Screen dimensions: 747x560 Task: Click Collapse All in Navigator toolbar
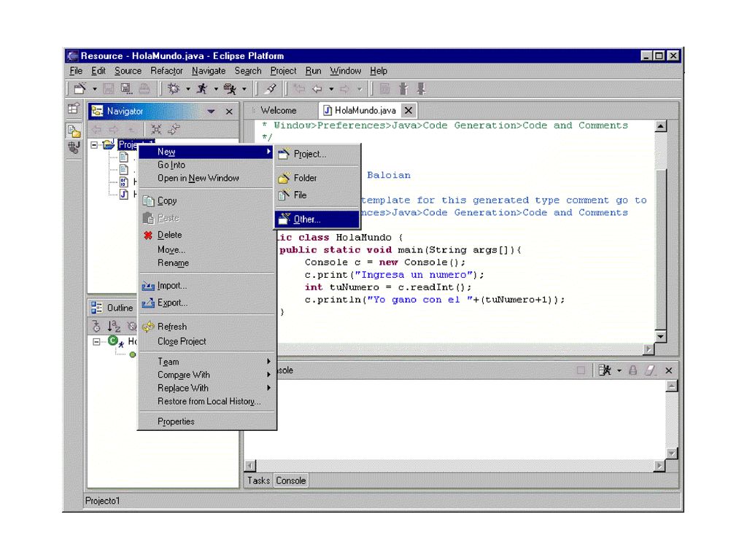(x=156, y=129)
